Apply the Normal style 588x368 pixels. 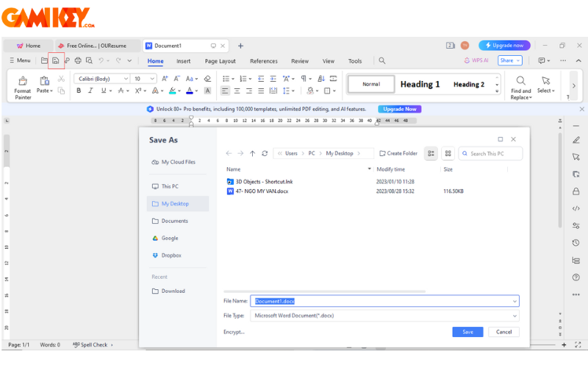pyautogui.click(x=371, y=84)
